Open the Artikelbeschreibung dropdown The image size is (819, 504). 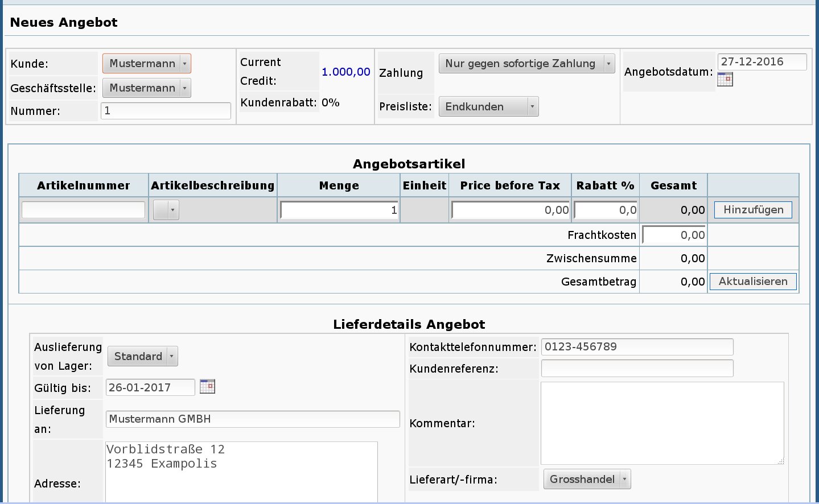click(x=166, y=210)
